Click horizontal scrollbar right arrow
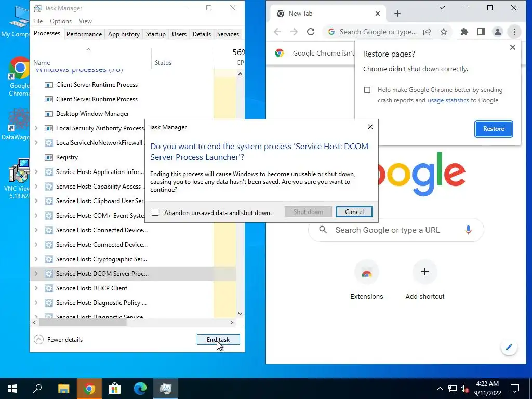 (x=231, y=322)
